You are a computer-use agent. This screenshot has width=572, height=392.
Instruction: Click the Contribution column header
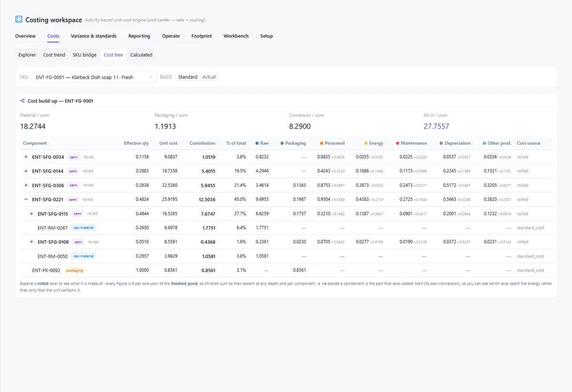tap(203, 143)
